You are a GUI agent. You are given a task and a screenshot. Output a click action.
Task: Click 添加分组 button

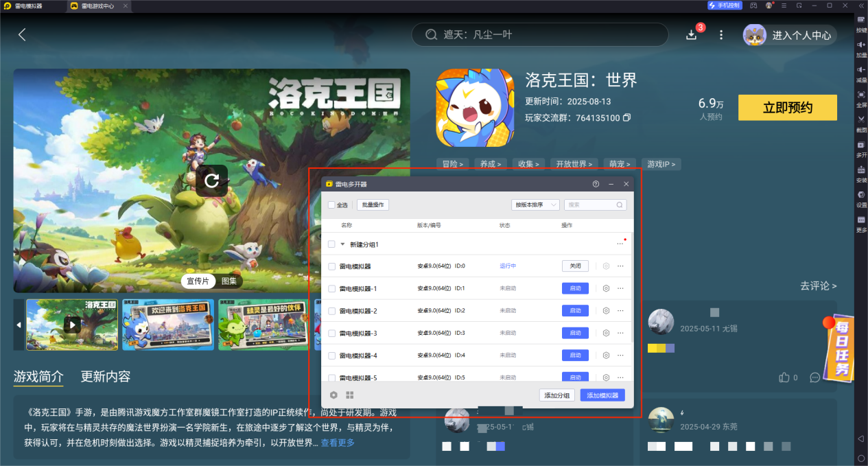coord(557,395)
